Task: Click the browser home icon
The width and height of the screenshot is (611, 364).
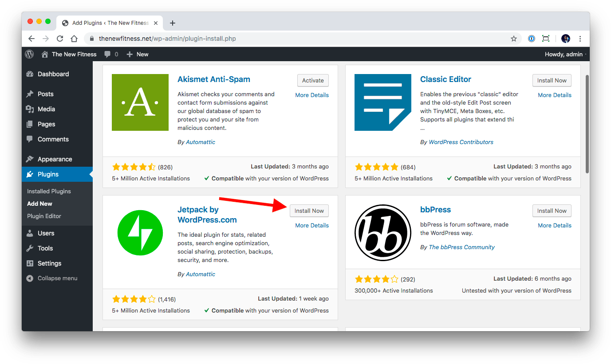Action: (75, 39)
